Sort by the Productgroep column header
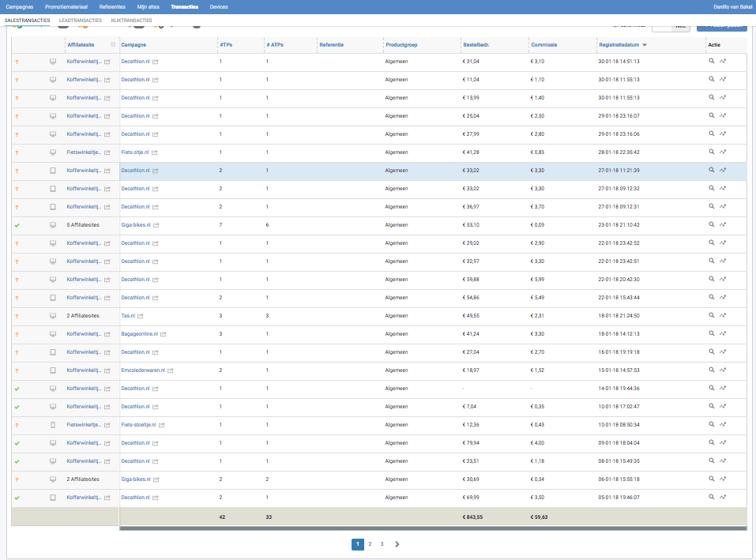Image resolution: width=756 pixels, height=560 pixels. click(401, 45)
